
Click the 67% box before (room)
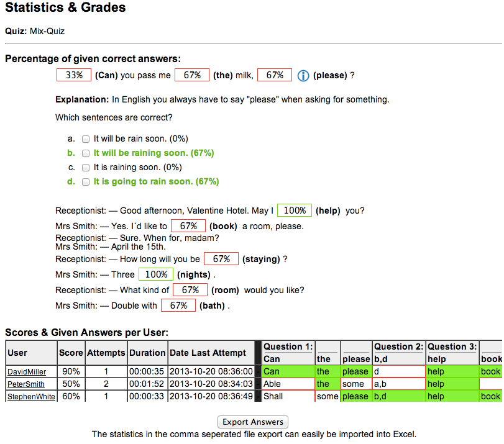click(190, 290)
